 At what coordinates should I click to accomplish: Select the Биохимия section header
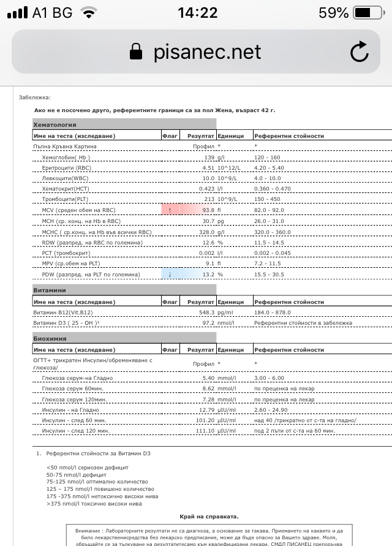tap(49, 338)
